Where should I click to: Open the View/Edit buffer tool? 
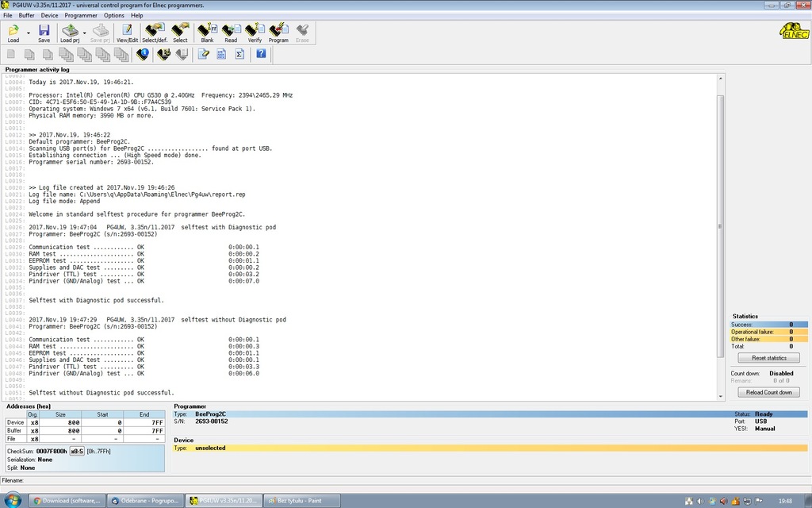(127, 33)
